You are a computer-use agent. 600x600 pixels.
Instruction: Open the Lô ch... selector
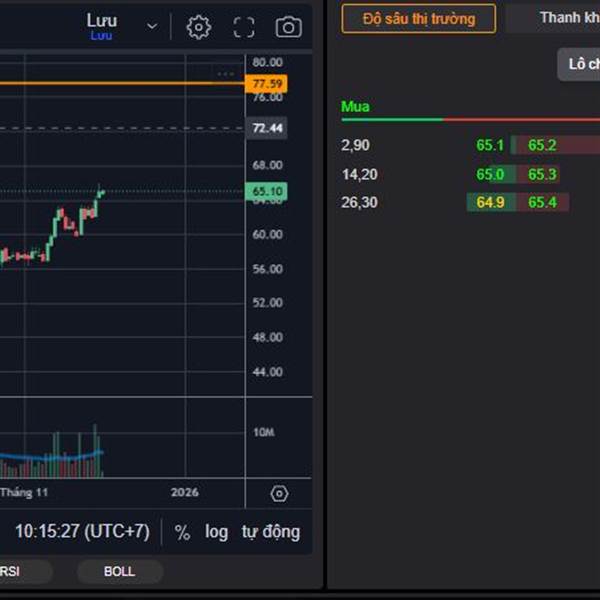click(x=582, y=65)
